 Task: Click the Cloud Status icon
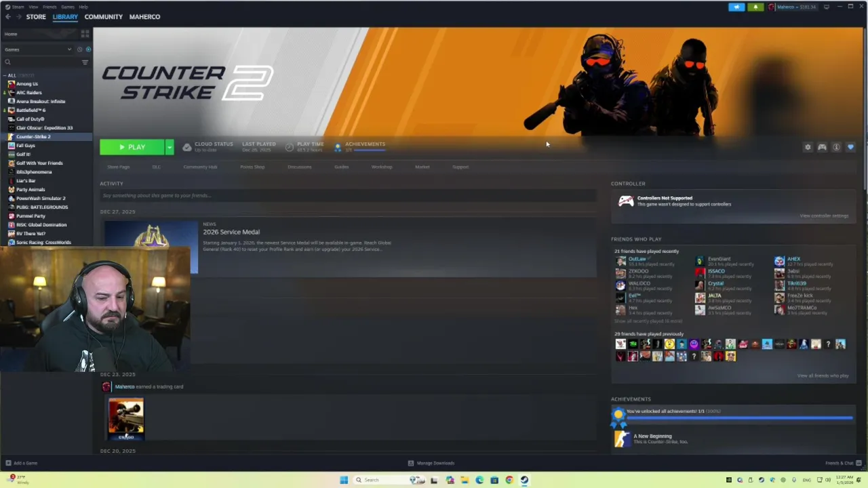coord(187,147)
